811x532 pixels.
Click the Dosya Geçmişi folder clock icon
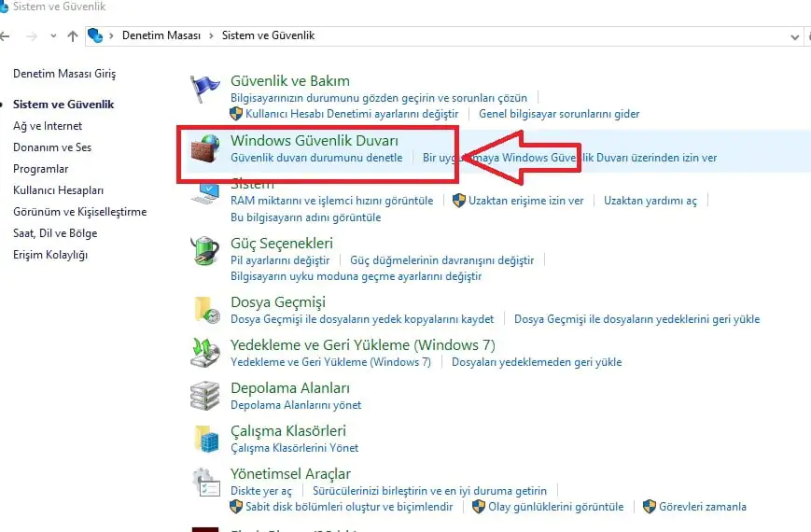[206, 310]
